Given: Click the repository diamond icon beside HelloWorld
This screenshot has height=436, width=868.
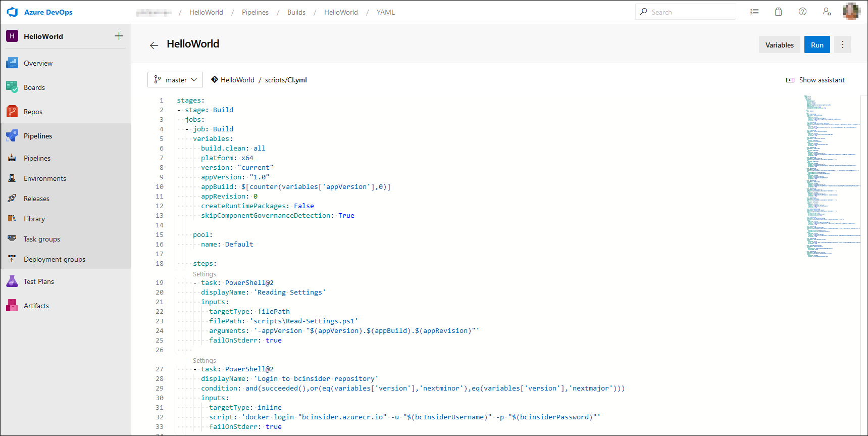Looking at the screenshot, I should [215, 79].
